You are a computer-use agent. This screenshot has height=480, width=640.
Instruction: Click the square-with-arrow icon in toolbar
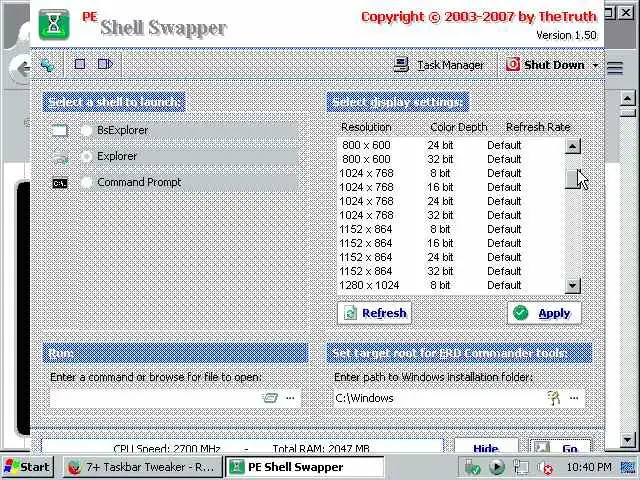click(x=105, y=64)
